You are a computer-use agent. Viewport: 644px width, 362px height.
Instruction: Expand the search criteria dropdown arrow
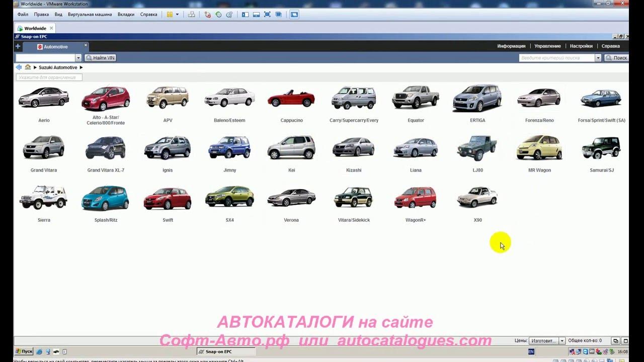pyautogui.click(x=598, y=58)
